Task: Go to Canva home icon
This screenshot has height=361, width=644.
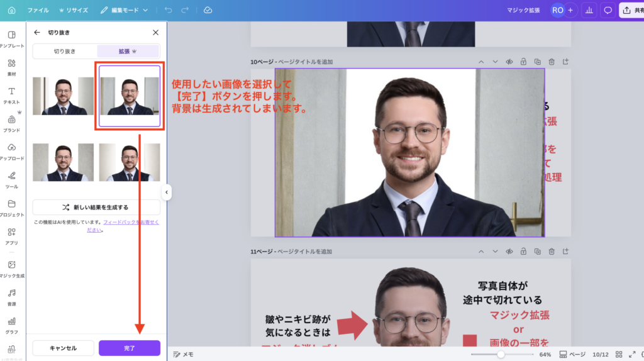Action: click(x=11, y=10)
